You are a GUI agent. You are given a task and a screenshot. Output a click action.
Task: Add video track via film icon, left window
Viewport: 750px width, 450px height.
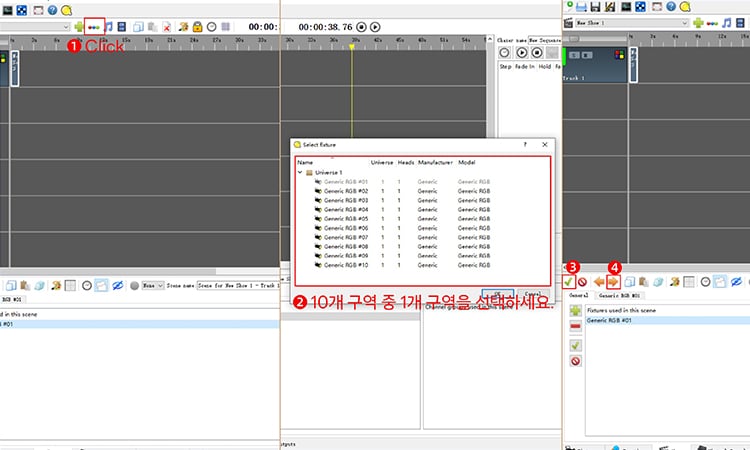tap(122, 27)
